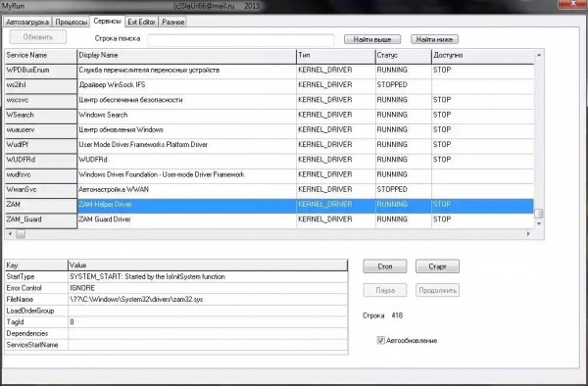Click the Найти ниже button
The width and height of the screenshot is (588, 386).
434,39
